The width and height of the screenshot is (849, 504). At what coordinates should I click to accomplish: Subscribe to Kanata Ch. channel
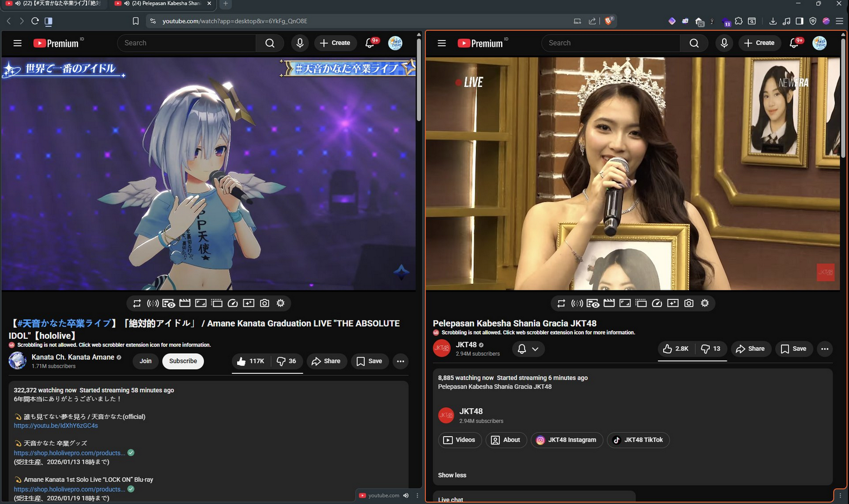click(x=183, y=361)
